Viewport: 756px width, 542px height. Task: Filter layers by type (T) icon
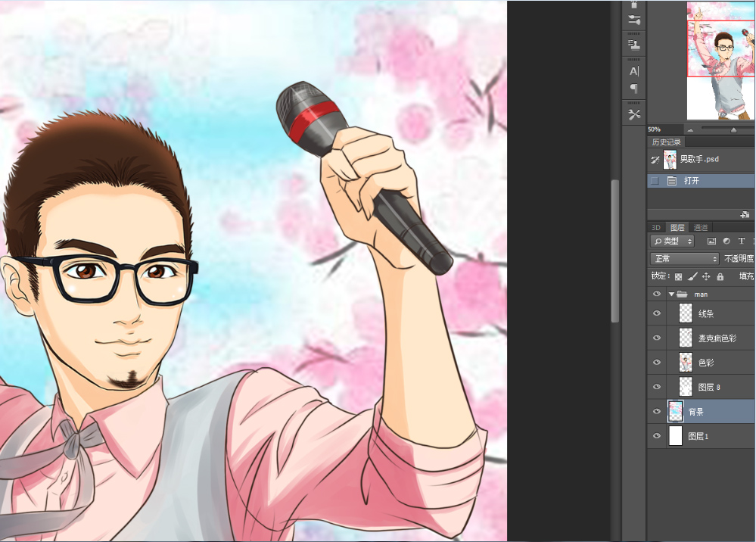click(742, 241)
